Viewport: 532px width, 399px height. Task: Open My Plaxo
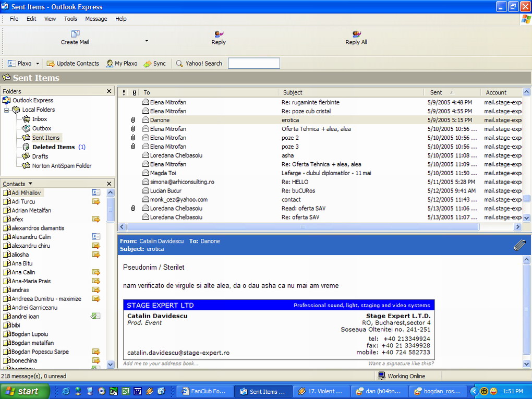coord(122,64)
